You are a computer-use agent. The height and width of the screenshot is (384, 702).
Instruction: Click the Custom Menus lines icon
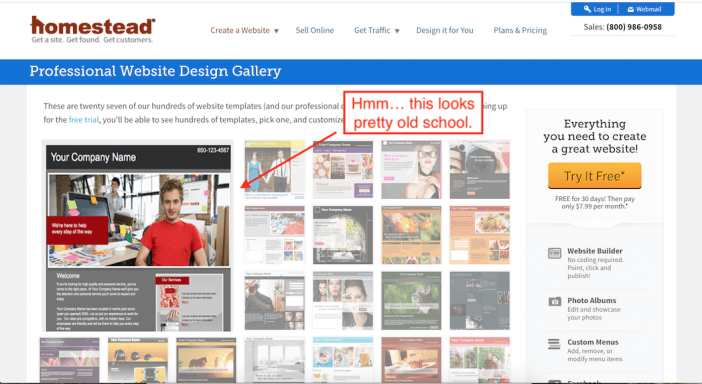[x=554, y=344]
